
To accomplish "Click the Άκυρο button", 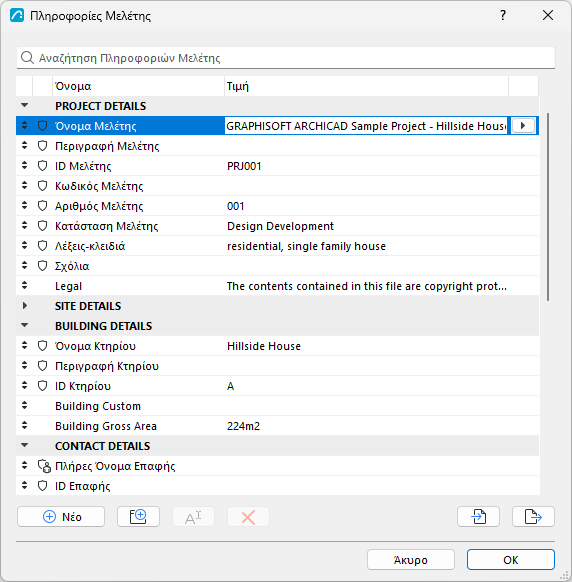I will tap(411, 560).
